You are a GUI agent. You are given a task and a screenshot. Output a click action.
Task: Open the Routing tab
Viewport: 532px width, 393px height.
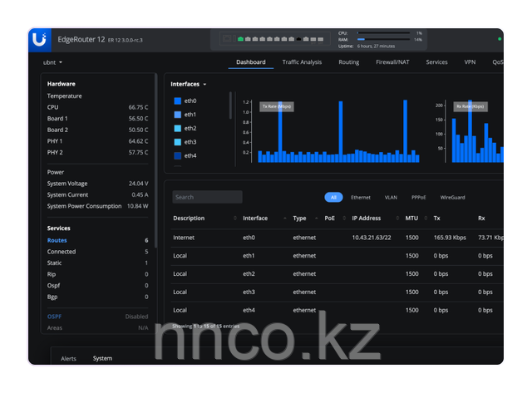(x=349, y=62)
